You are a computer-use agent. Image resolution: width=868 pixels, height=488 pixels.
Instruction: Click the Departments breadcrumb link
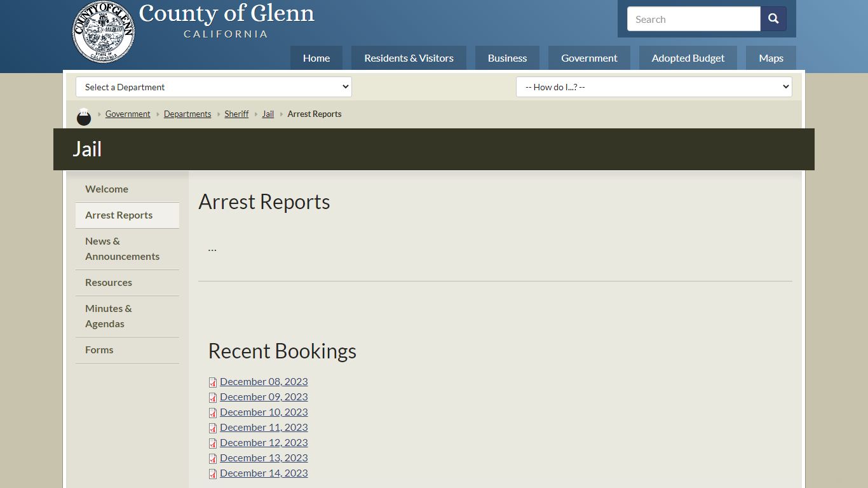[x=187, y=114]
